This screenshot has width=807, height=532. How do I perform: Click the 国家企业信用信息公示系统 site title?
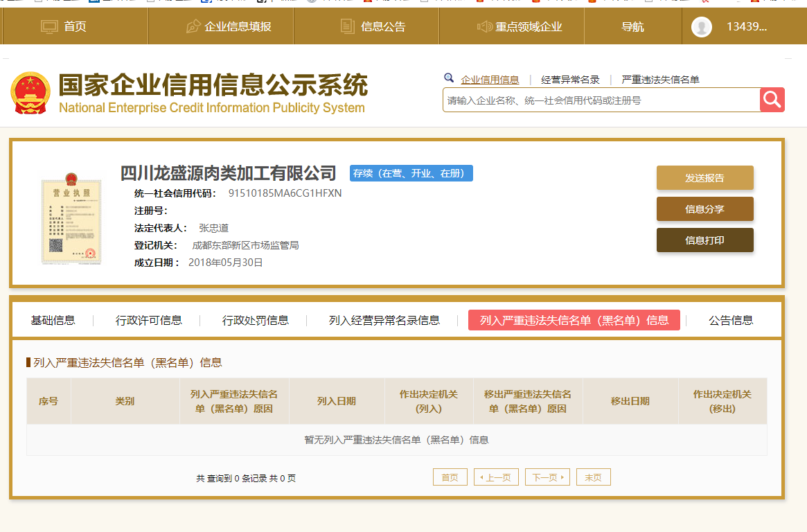pyautogui.click(x=213, y=85)
